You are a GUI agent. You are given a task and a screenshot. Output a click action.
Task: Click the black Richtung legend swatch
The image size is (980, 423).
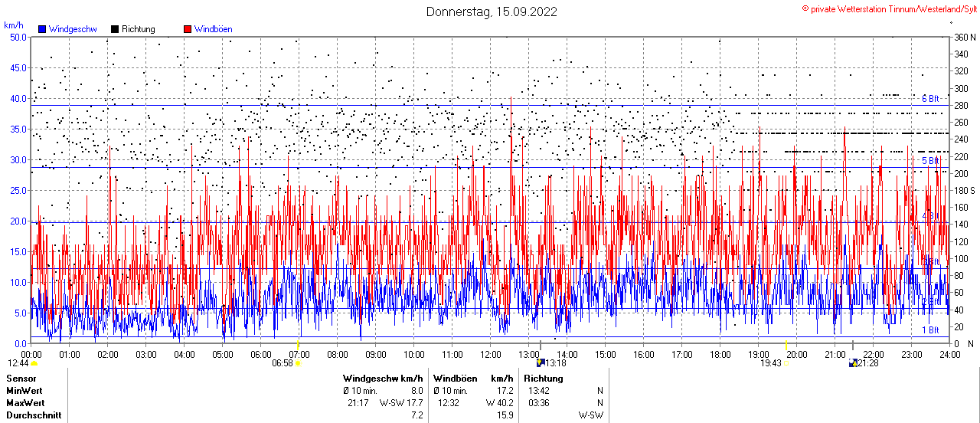click(x=115, y=29)
